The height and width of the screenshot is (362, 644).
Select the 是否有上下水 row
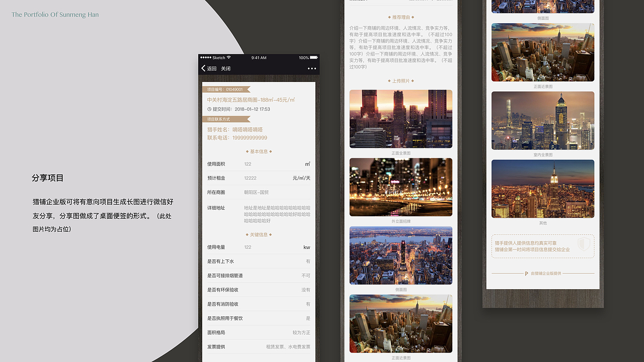(259, 261)
